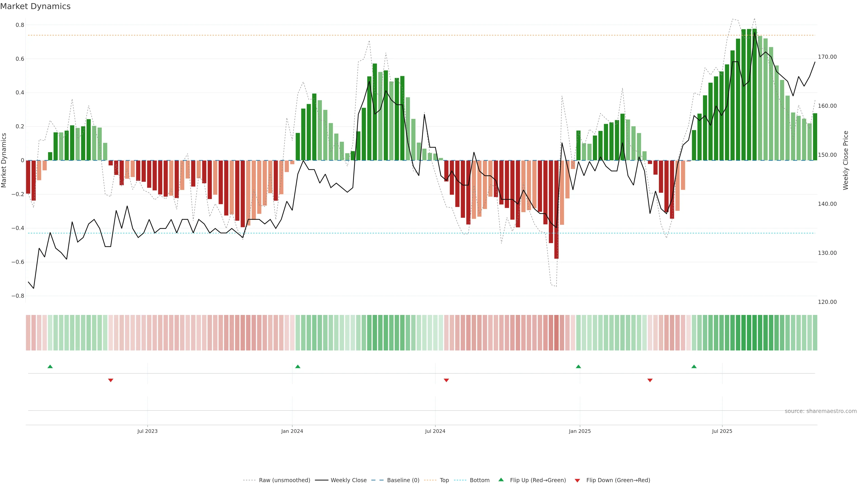Click the Flip Up triangle just before Jul 2025
This screenshot has width=868, height=488.
694,366
